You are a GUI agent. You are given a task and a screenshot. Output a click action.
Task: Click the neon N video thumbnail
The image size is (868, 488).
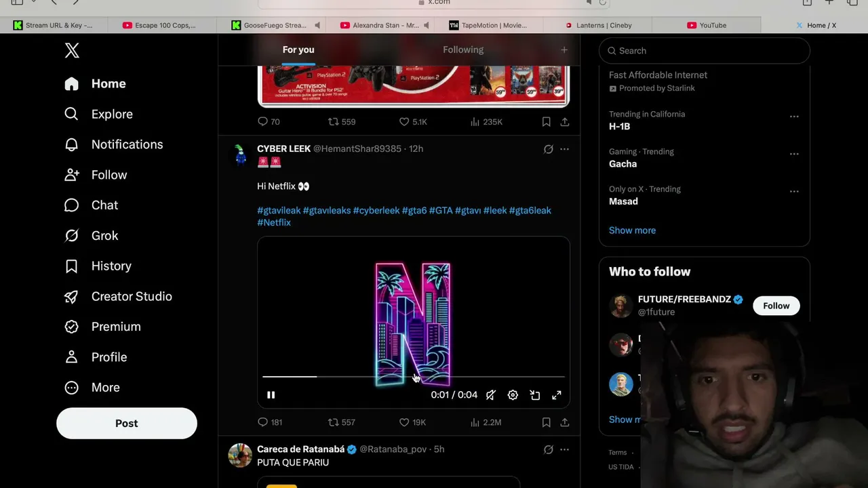[414, 323]
